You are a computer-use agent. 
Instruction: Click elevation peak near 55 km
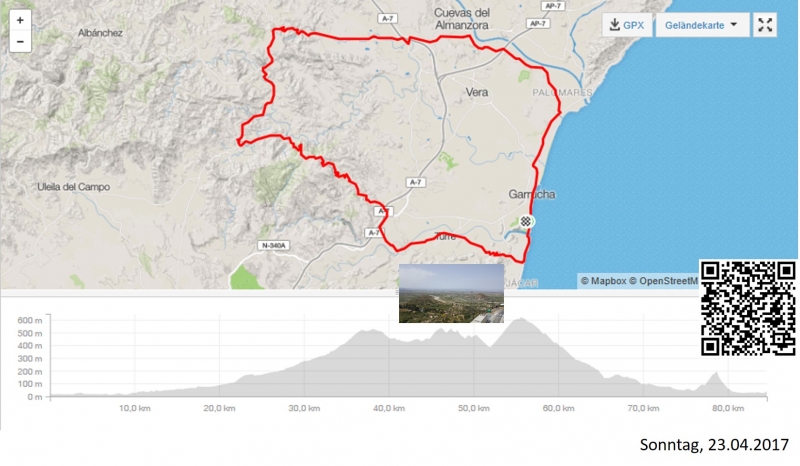point(520,320)
